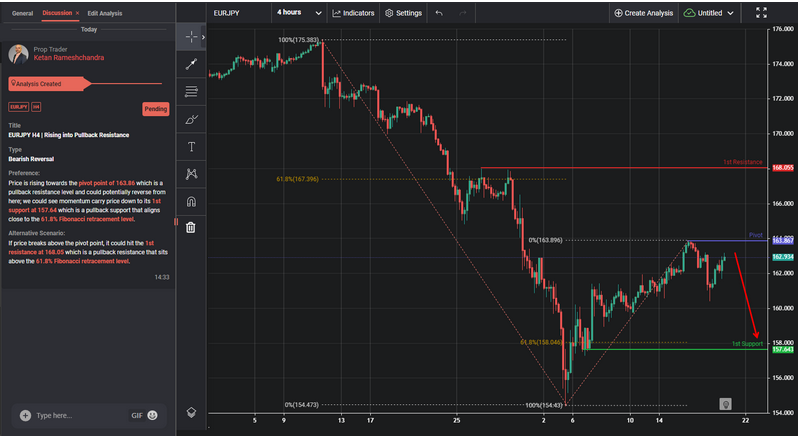The width and height of the screenshot is (800, 436).
Task: Click the 61.8%(158.046) Fibonacci label
Action: click(x=541, y=342)
